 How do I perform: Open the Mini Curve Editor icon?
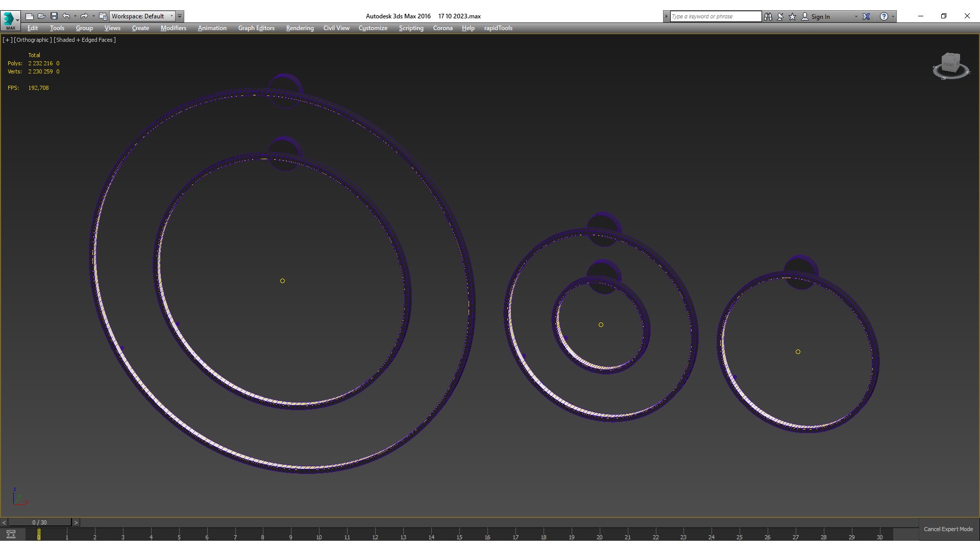11,534
